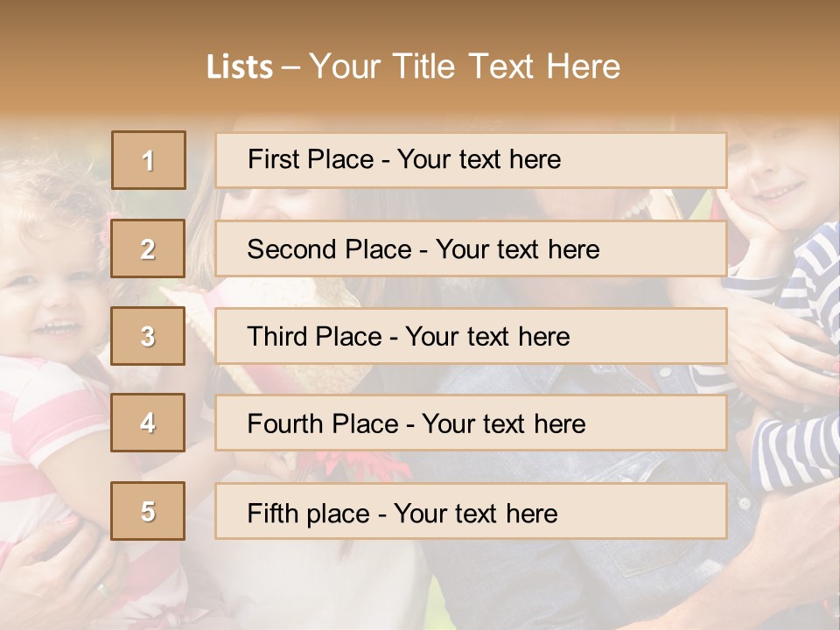Image resolution: width=840 pixels, height=630 pixels.
Task: Click the number 5 box
Action: click(x=148, y=511)
